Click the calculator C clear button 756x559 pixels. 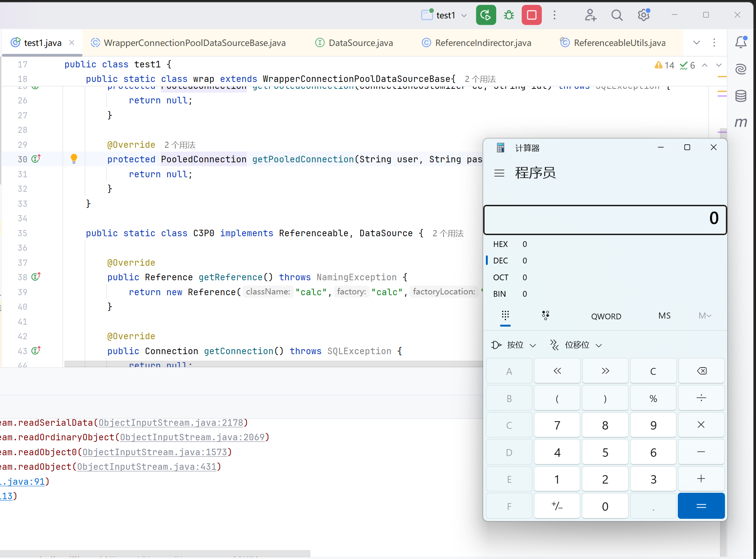(653, 371)
